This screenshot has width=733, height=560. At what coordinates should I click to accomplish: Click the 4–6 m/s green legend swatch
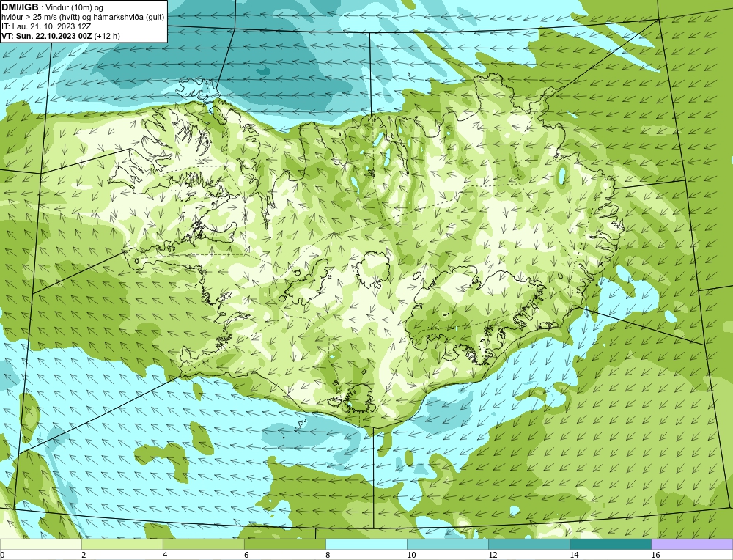[x=203, y=544]
